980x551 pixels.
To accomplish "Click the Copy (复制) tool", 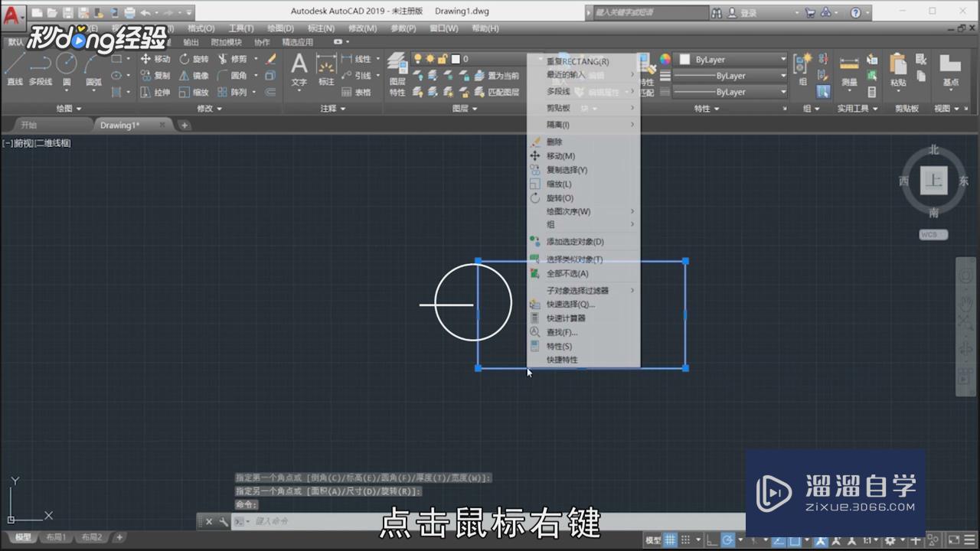I will pyautogui.click(x=155, y=76).
